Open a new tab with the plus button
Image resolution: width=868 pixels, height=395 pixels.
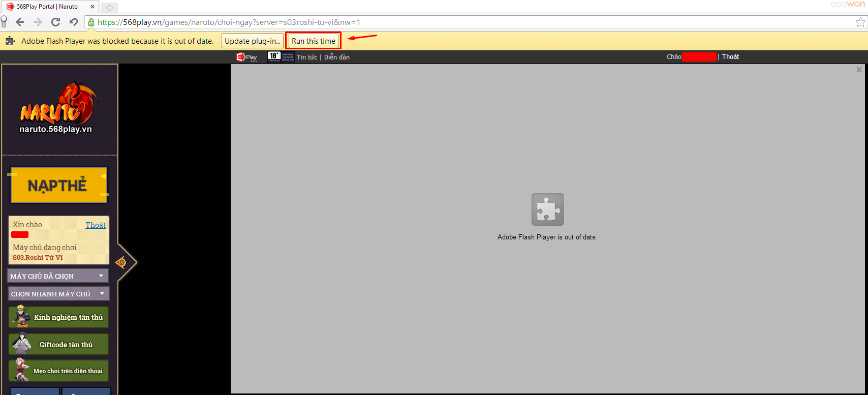point(109,7)
